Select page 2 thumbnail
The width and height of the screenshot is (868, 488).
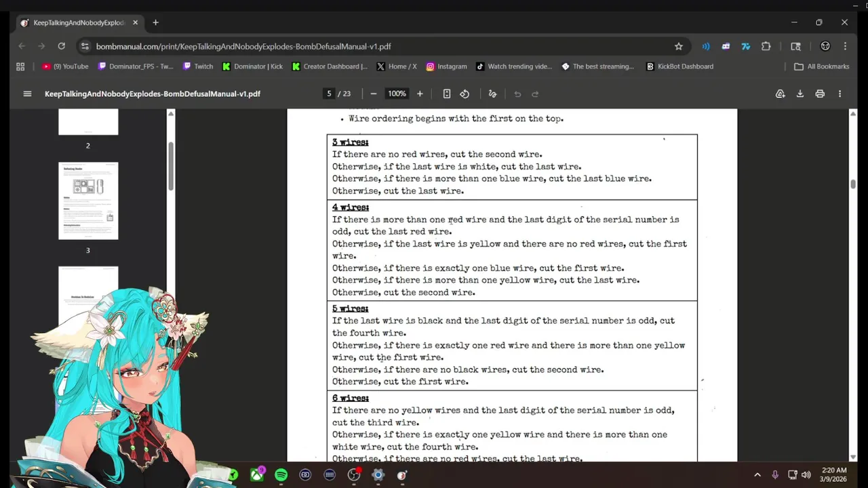(88, 122)
